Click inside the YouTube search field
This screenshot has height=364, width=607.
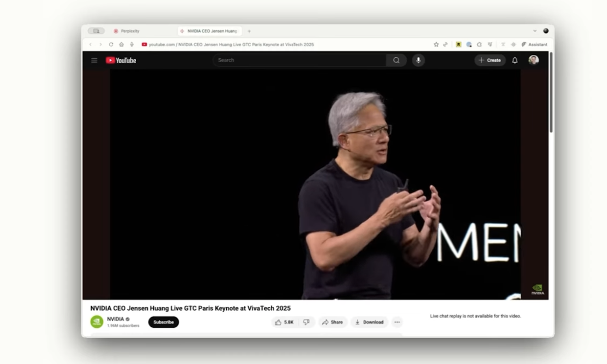point(299,60)
